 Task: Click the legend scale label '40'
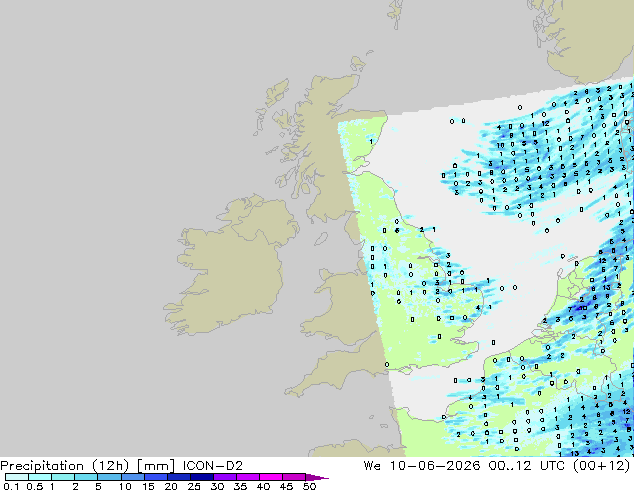coord(263,486)
